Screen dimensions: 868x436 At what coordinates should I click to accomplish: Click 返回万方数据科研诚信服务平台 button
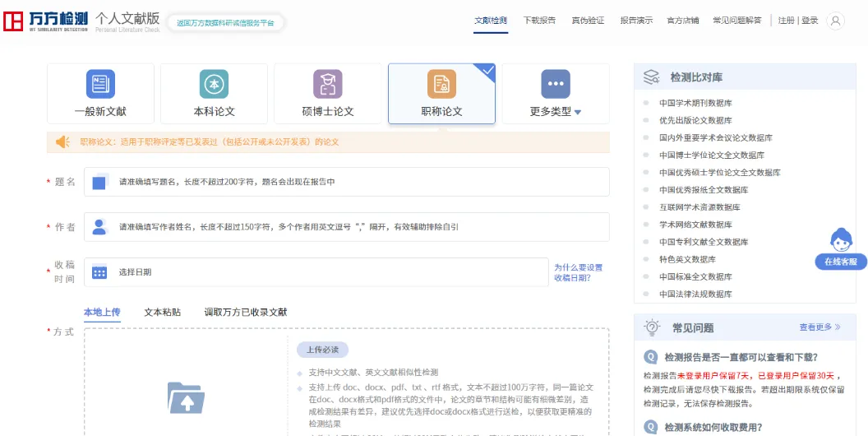[x=225, y=23]
